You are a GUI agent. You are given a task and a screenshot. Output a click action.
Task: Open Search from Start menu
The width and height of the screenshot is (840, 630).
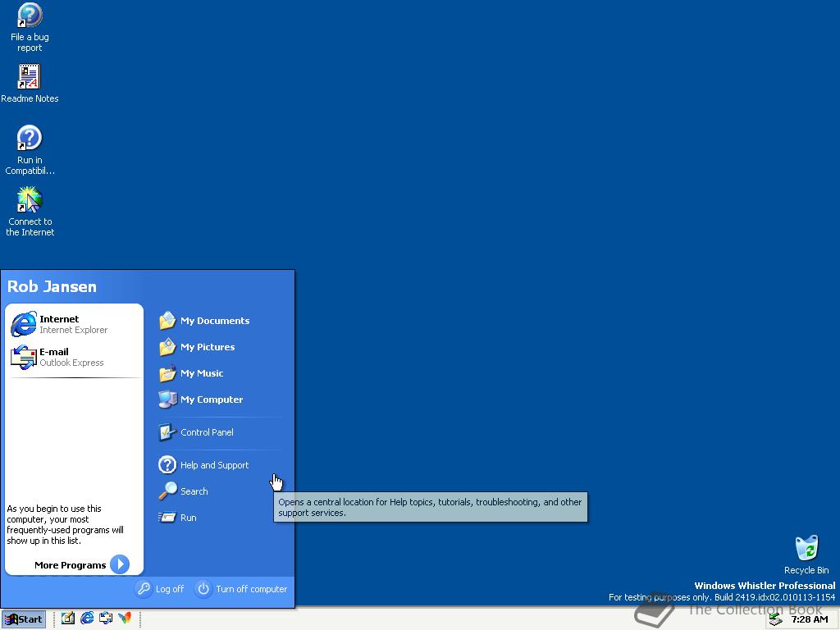[x=183, y=491]
